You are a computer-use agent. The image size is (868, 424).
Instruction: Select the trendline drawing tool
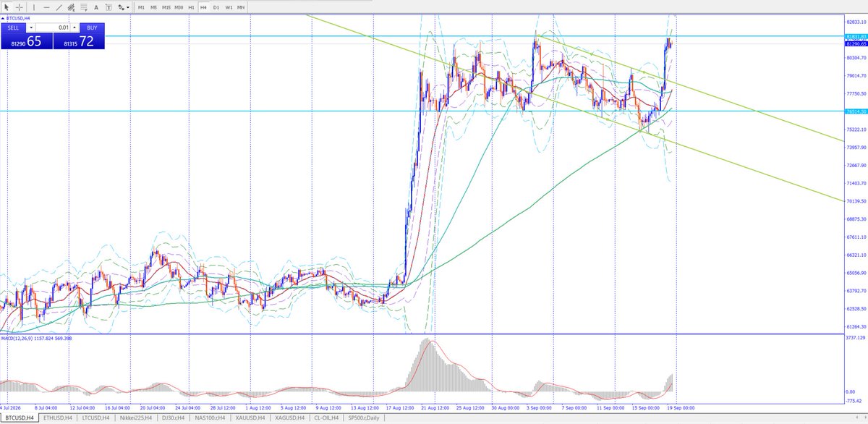pyautogui.click(x=59, y=7)
